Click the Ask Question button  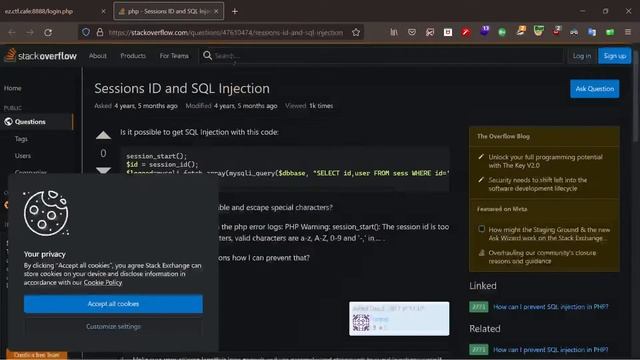(x=595, y=89)
